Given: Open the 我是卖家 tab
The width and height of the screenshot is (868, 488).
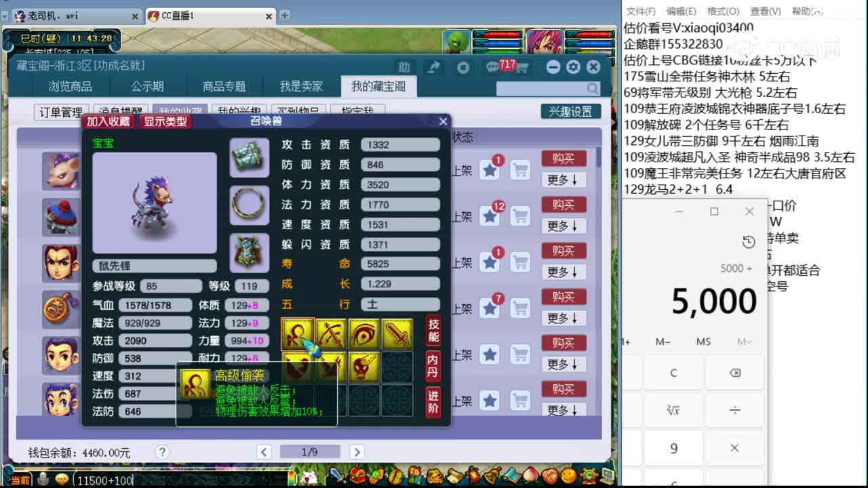Looking at the screenshot, I should [302, 87].
